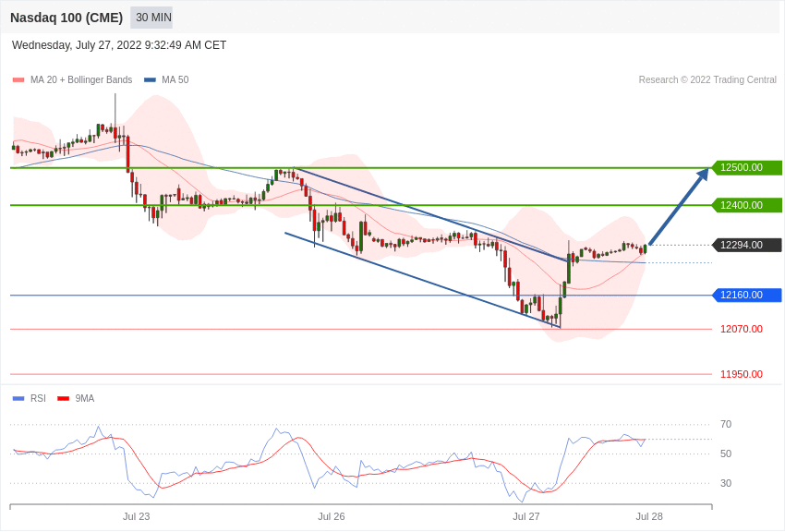This screenshot has height=532, width=785.
Task: Click the MA 20 + Bollinger Bands swatch
Action: (x=18, y=80)
